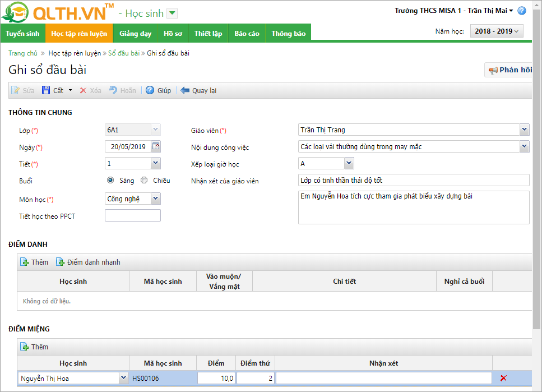Click the Giúp help button label

[x=164, y=91]
